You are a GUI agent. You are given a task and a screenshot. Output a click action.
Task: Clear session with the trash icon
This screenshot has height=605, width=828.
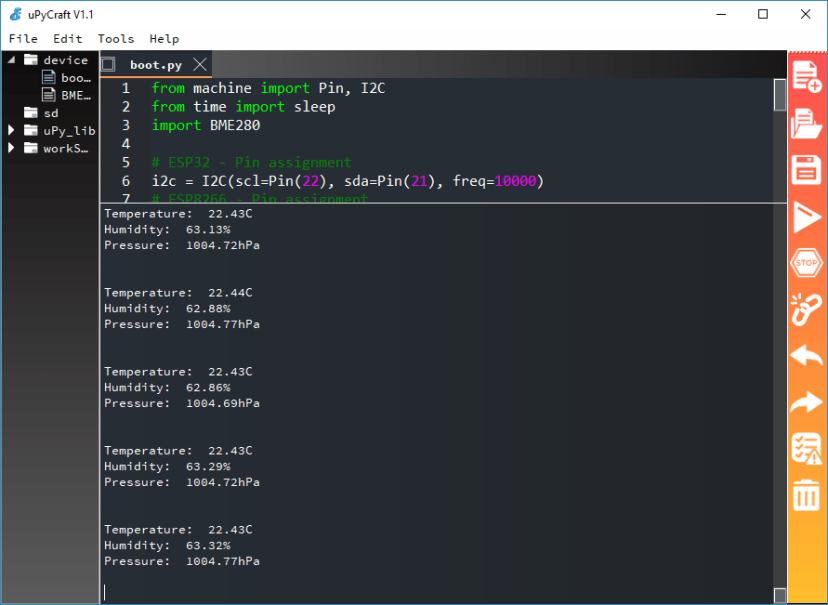[x=806, y=495]
